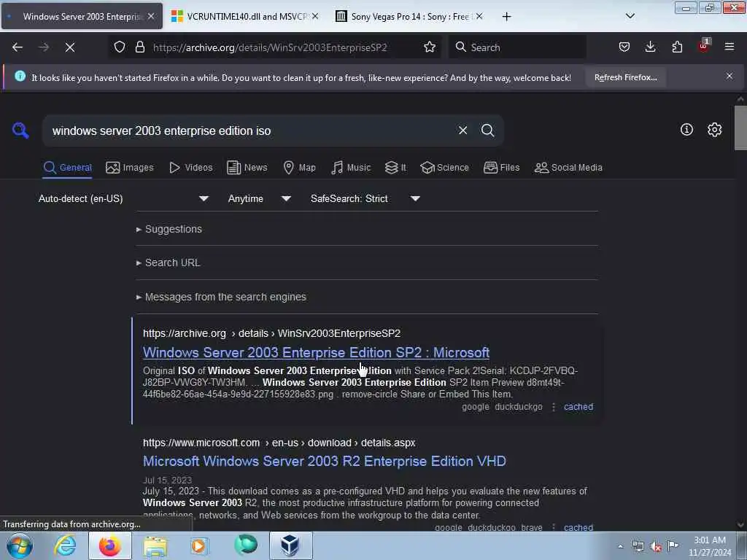Stop loading the current page
The height and width of the screenshot is (560, 747).
[69, 47]
